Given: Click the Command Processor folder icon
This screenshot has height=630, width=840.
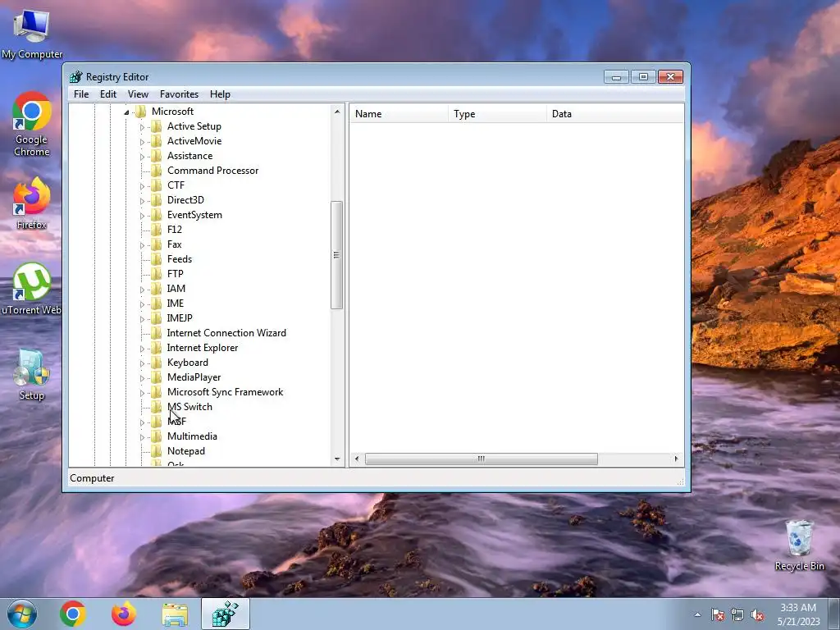Looking at the screenshot, I should pos(157,171).
